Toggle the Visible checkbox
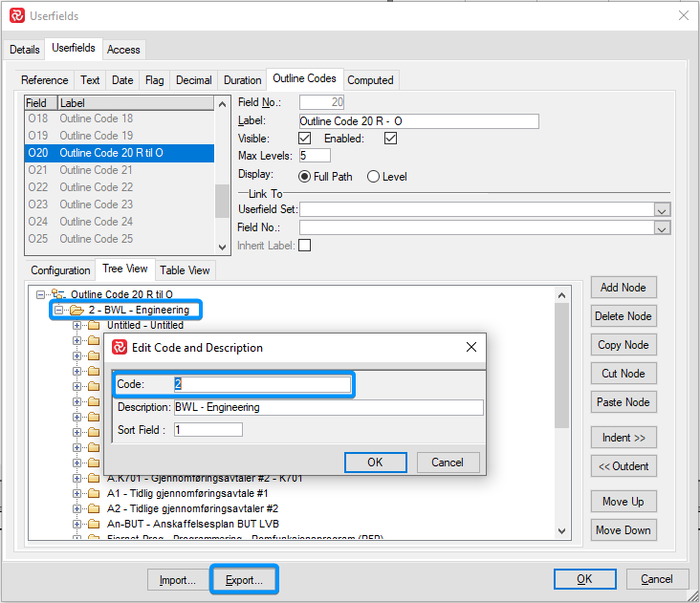The width and height of the screenshot is (700, 603). click(x=304, y=139)
